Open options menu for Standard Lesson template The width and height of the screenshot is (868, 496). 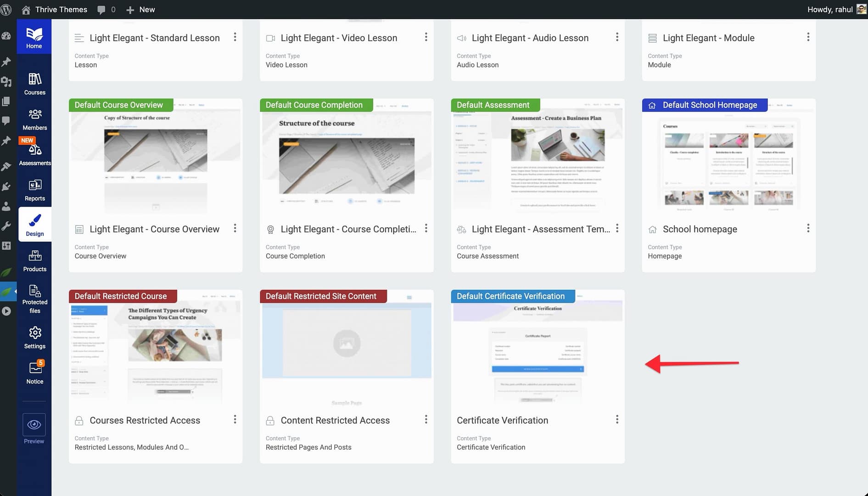pos(235,37)
